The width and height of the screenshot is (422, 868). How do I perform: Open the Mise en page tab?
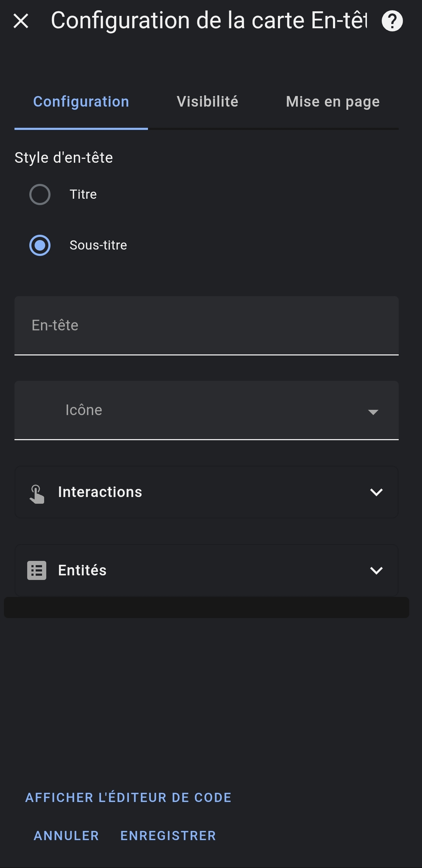[x=333, y=102]
